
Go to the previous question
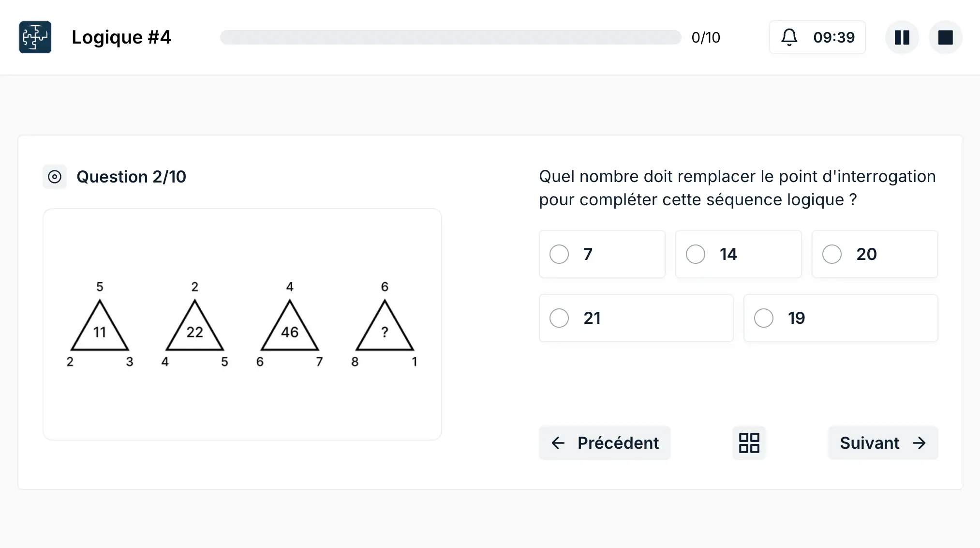[x=604, y=443]
